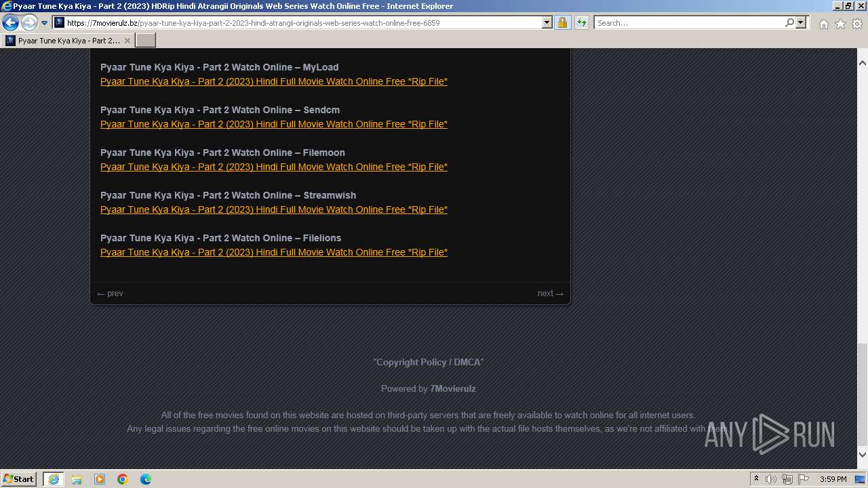This screenshot has height=488, width=868.
Task: Open the MyLoad watch online link
Action: pyautogui.click(x=274, y=81)
